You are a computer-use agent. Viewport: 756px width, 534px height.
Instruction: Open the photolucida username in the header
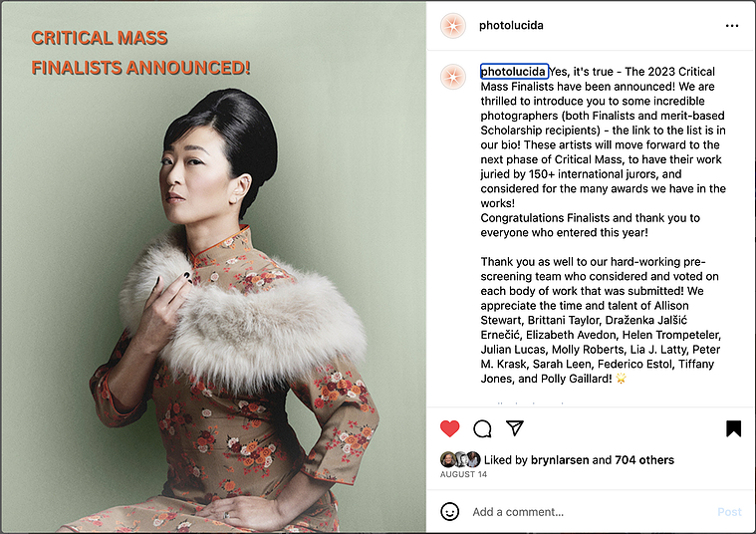511,25
